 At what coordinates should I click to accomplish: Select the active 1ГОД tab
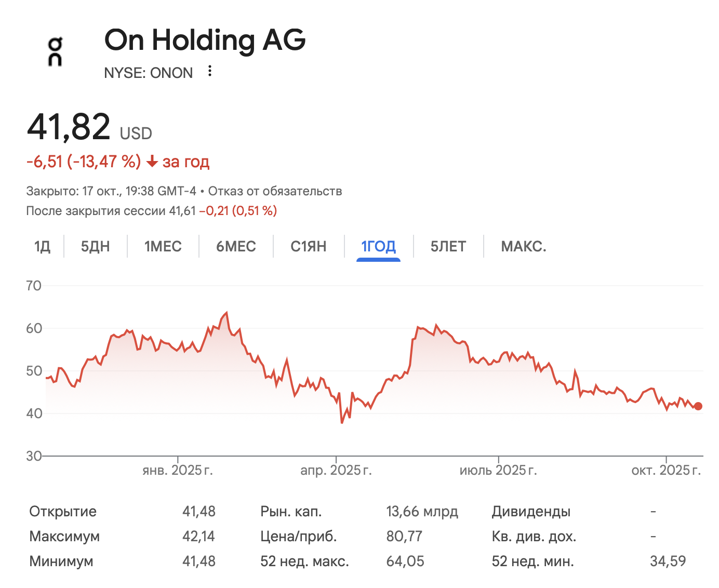[378, 246]
